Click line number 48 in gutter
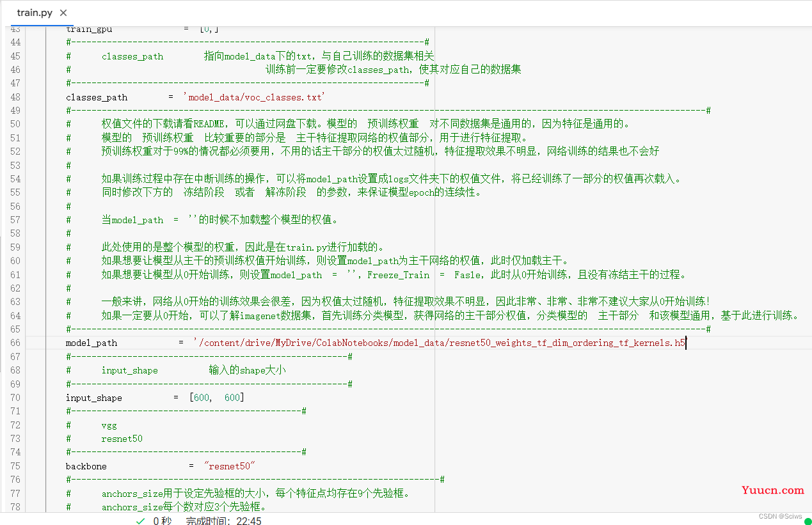 (15, 97)
